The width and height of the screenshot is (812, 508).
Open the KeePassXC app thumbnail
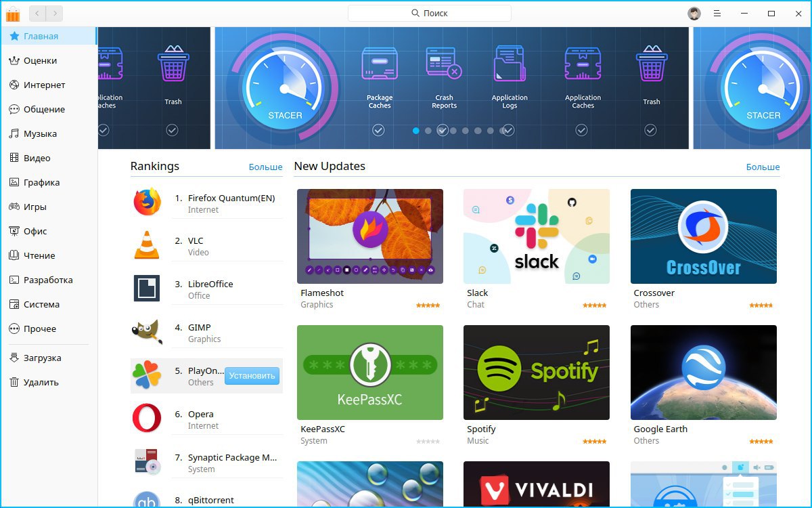370,373
